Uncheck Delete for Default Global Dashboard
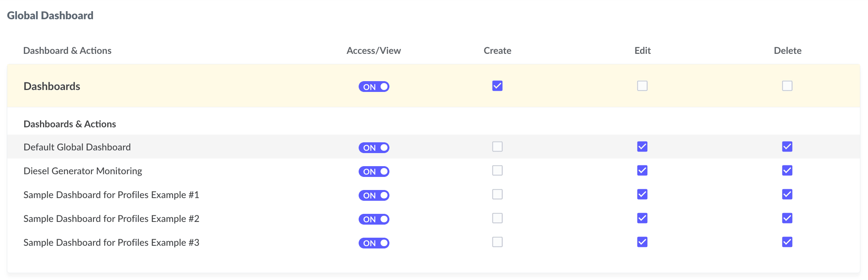Screen dimensions: 868x280 (787, 147)
